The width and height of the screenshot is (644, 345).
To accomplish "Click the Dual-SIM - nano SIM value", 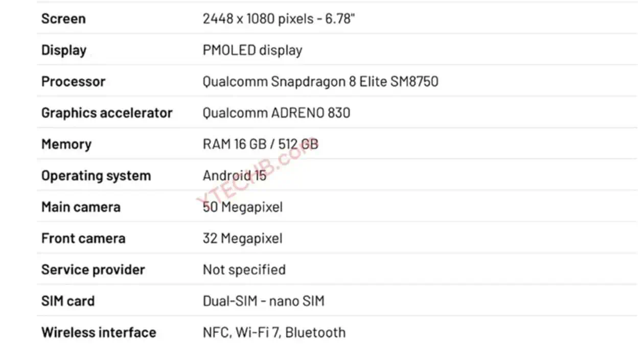I will coord(264,301).
